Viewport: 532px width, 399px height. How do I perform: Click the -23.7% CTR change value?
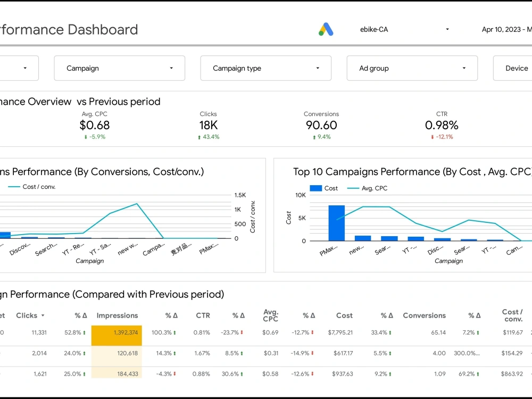[230, 332]
